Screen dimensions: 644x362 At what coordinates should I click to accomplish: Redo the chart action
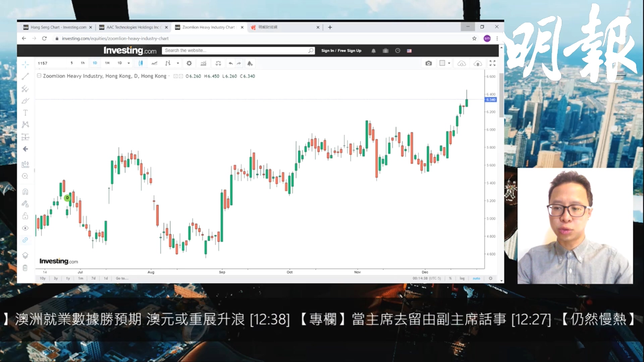(x=239, y=63)
